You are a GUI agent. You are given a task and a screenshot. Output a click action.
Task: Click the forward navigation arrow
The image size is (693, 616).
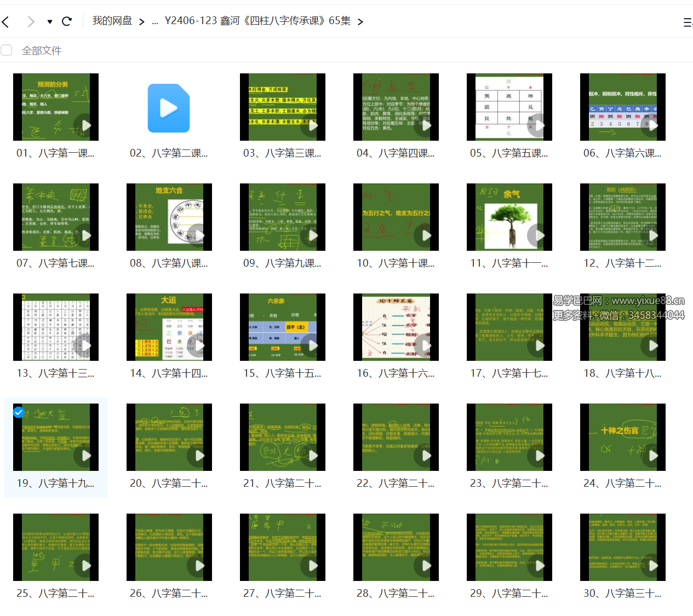tap(31, 21)
